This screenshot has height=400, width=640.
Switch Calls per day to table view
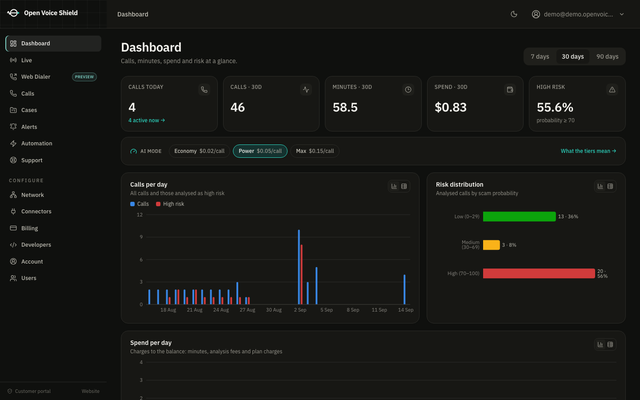404,186
